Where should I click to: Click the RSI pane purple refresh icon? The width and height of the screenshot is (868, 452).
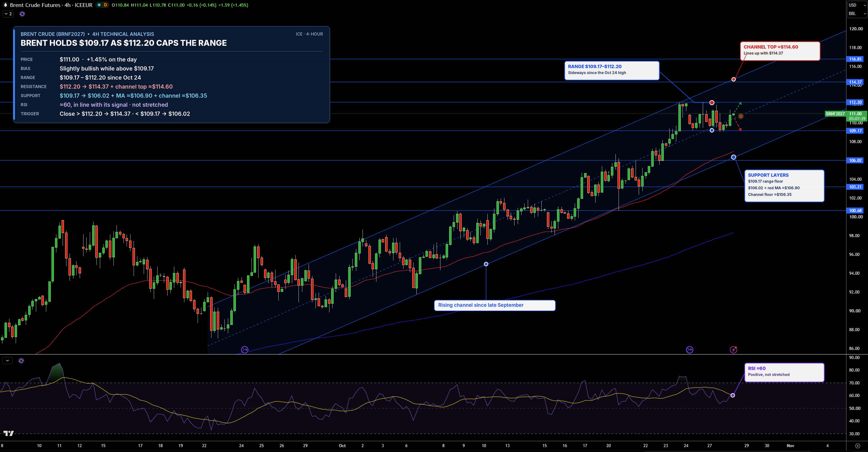[21, 361]
